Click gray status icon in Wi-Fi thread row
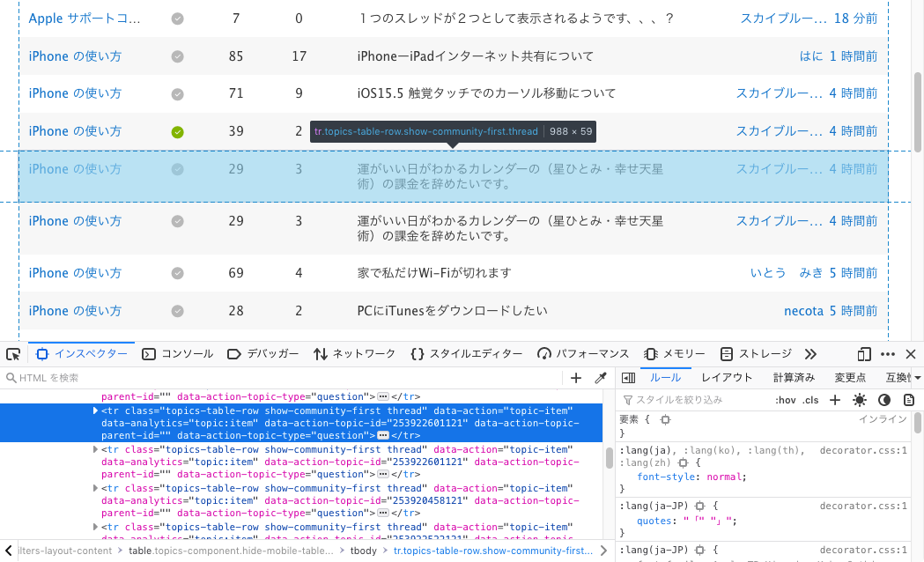 [x=177, y=273]
